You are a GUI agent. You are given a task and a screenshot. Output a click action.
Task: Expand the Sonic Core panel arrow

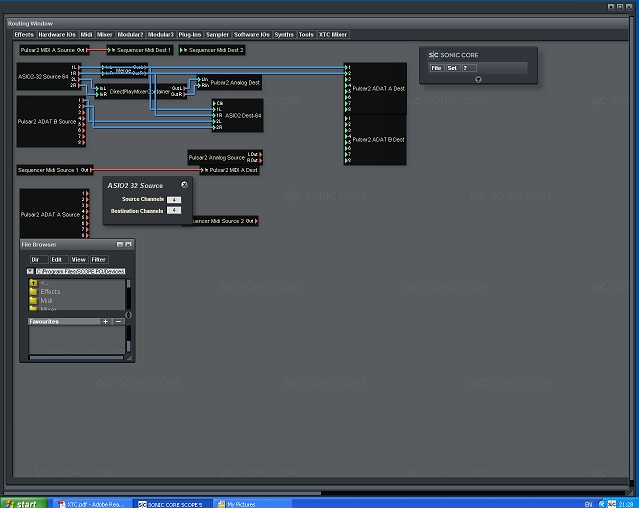[478, 79]
